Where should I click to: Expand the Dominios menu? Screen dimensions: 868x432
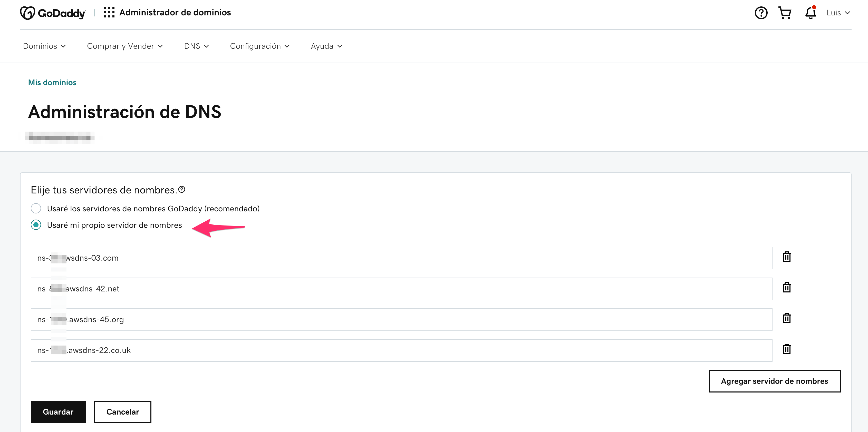(44, 46)
